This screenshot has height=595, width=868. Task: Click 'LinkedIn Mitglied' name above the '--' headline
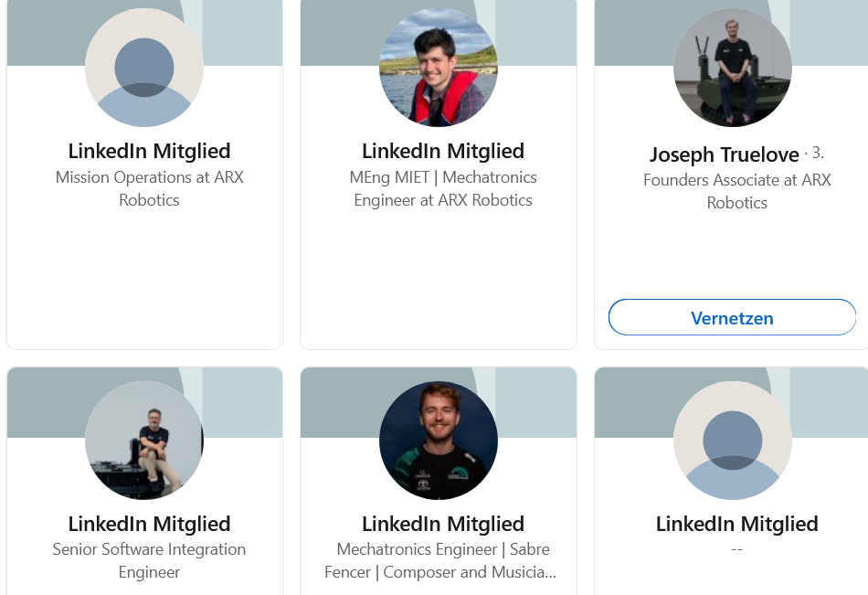(x=737, y=524)
